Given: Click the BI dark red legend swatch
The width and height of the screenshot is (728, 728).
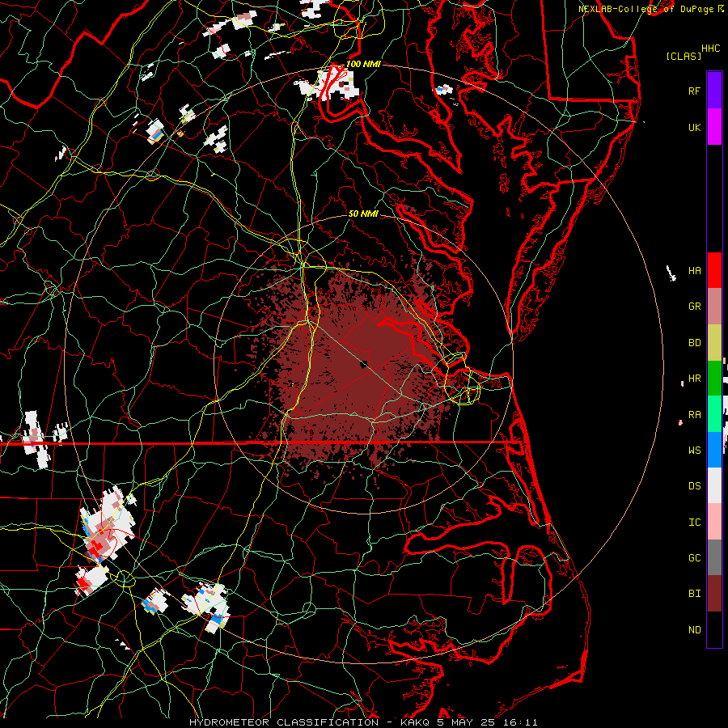Looking at the screenshot, I should [714, 594].
